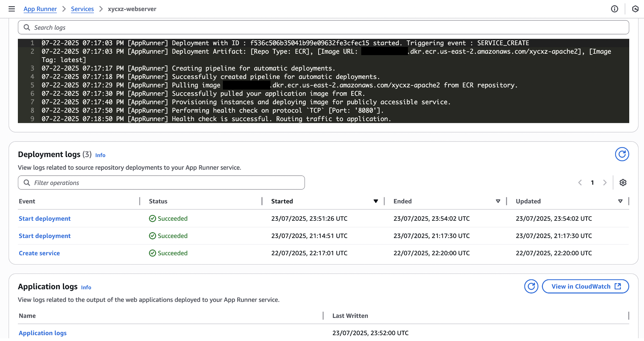Viewport: 644px width, 341px height.
Task: Open View in CloudWatch
Action: pyautogui.click(x=586, y=286)
